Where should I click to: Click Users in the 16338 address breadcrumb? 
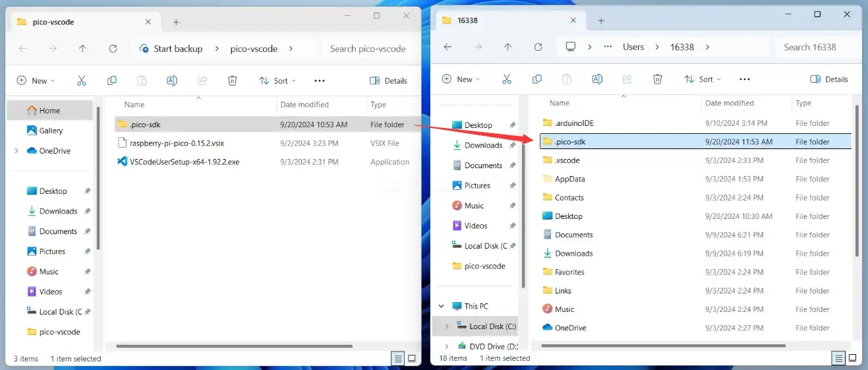click(x=633, y=47)
